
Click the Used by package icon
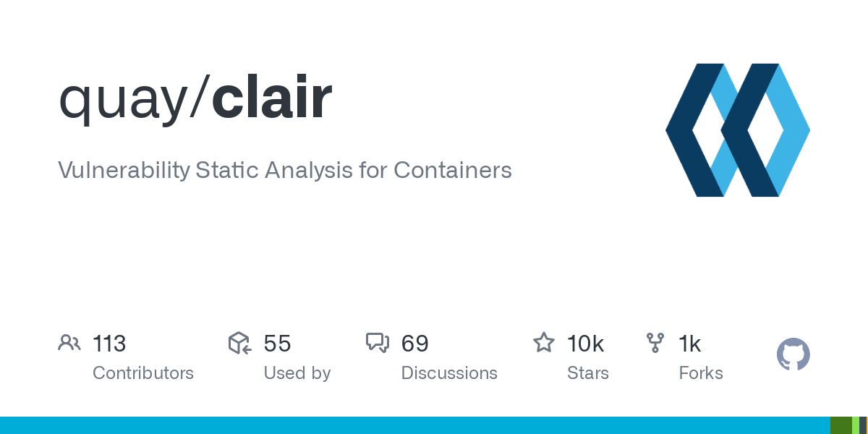(239, 343)
